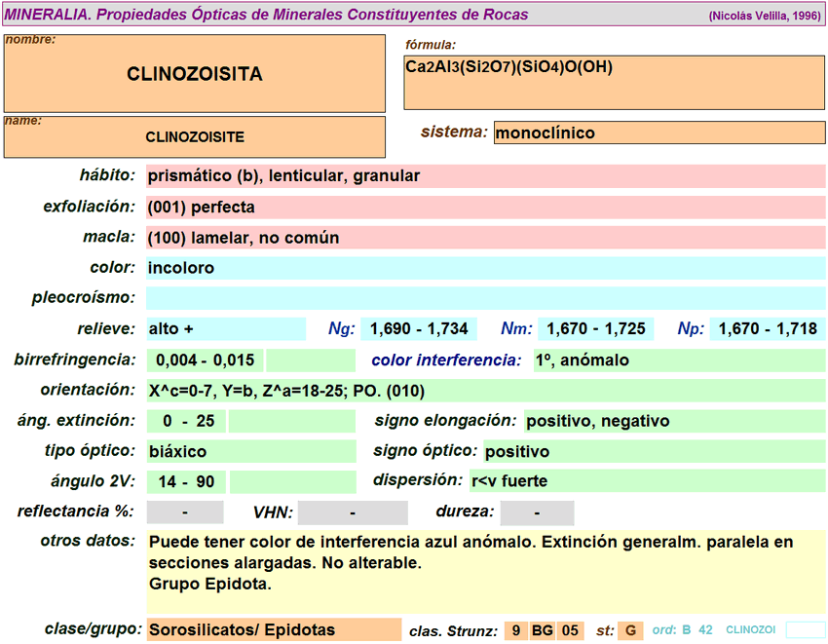Click the signo elongación field
Screen dimensions: 828x644
click(674, 421)
